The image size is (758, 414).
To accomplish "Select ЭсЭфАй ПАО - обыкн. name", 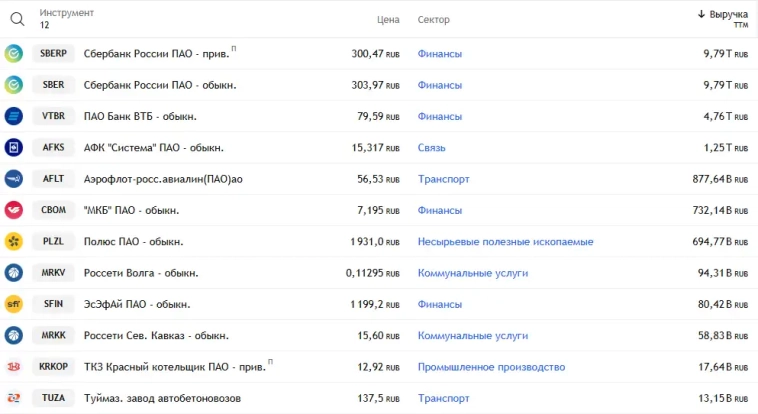I will coord(137,305).
